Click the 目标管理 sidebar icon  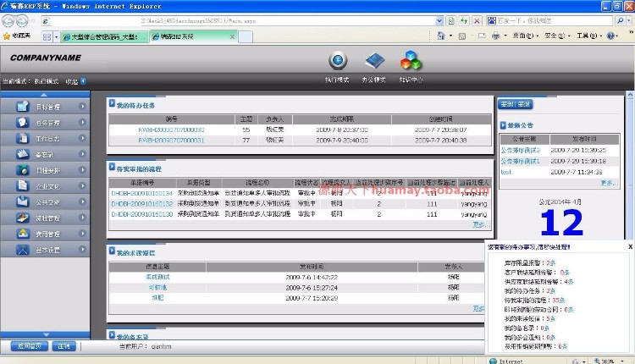[x=22, y=108]
